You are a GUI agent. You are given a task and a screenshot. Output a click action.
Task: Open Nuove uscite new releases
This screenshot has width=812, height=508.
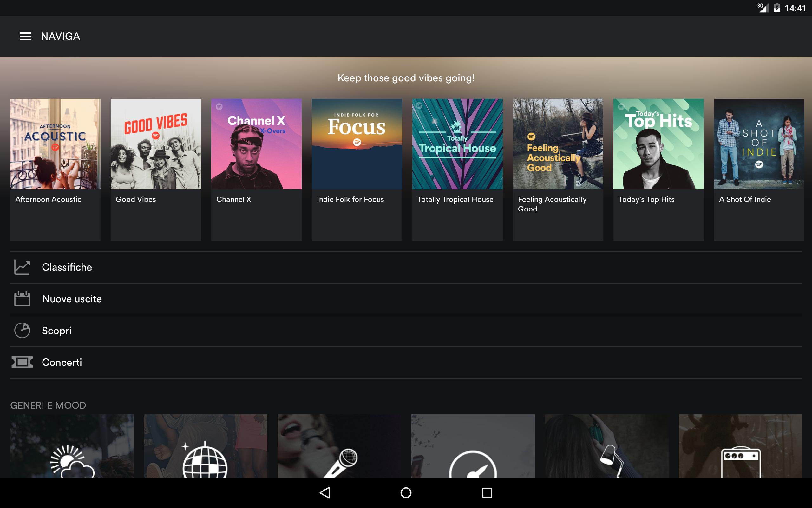tap(406, 299)
